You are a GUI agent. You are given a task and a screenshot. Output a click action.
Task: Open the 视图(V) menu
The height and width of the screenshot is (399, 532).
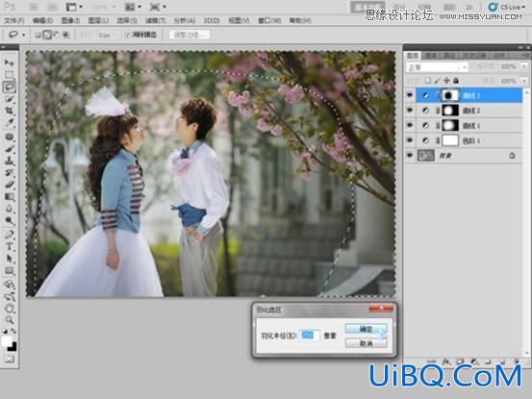point(239,21)
